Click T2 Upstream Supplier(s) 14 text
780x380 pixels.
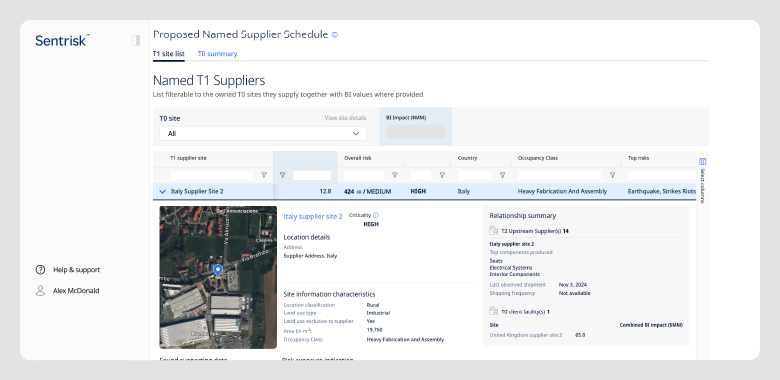pos(535,231)
